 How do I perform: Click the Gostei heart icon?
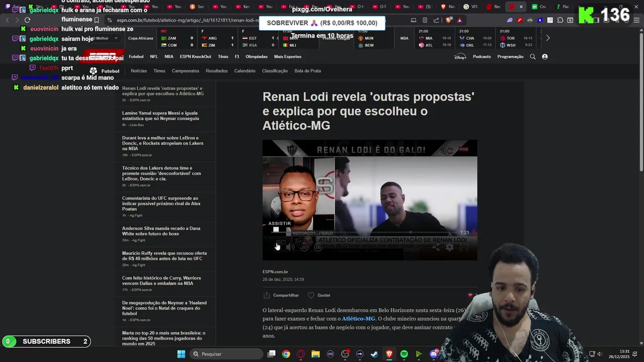point(311,295)
